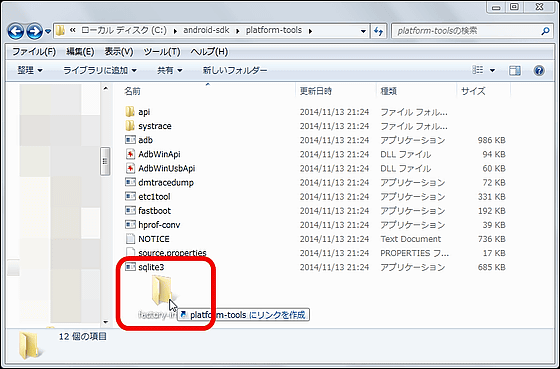The height and width of the screenshot is (369, 560).
Task: Click the search magnifier icon
Action: (545, 31)
